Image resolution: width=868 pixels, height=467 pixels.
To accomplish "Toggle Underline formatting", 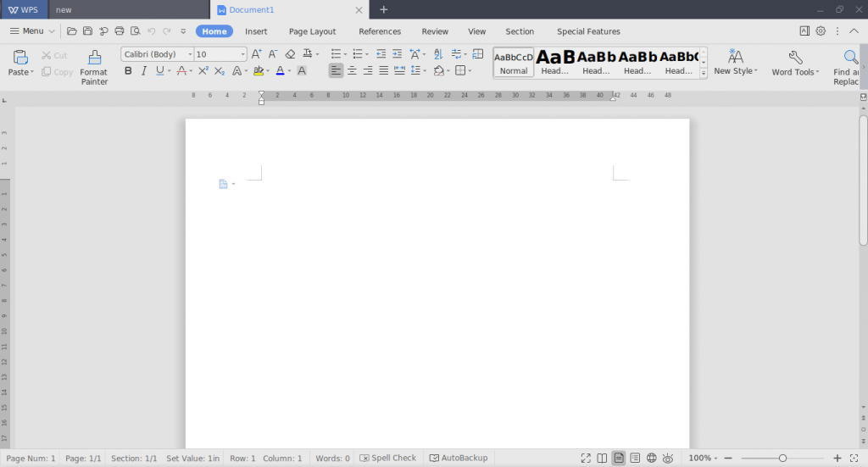I will [160, 71].
